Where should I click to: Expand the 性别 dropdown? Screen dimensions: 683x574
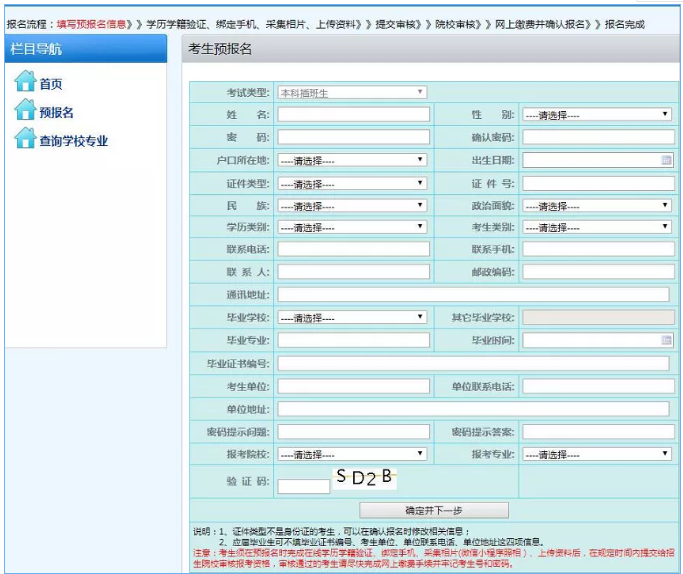[596, 115]
